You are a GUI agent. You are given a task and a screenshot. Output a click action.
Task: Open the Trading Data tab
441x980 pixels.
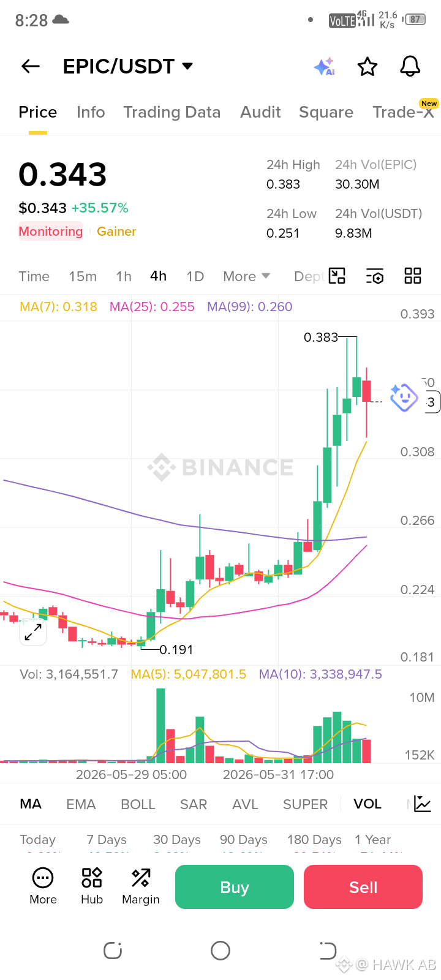pos(171,112)
